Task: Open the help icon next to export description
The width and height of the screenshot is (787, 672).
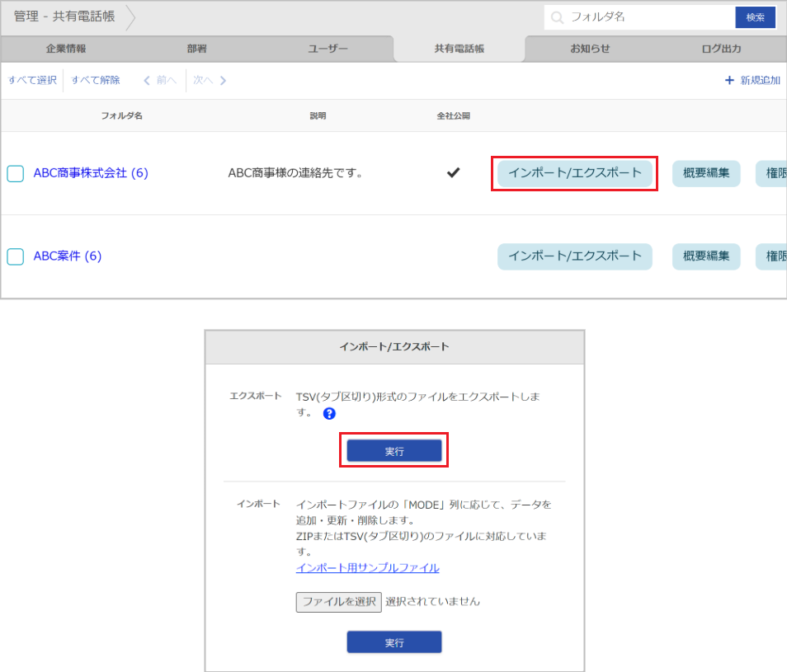Action: pyautogui.click(x=328, y=413)
